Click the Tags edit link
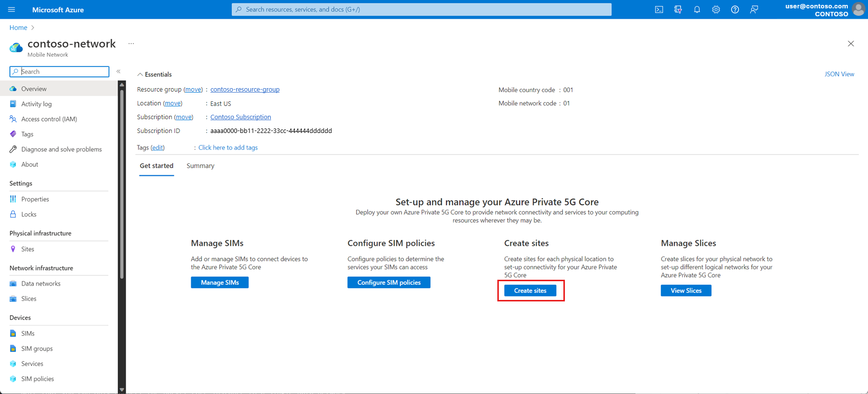 point(158,148)
